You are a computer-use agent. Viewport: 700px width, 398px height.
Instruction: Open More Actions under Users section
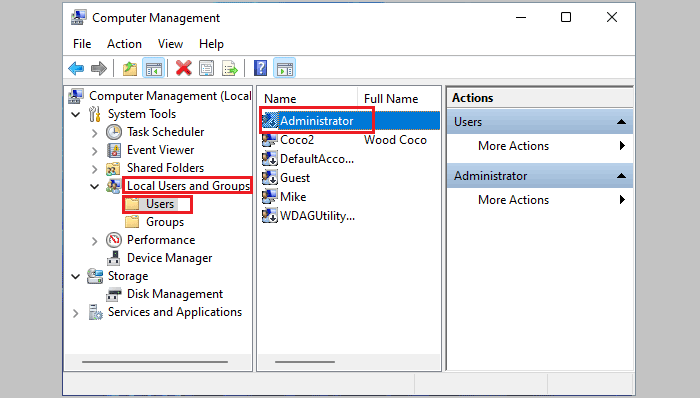(x=540, y=146)
